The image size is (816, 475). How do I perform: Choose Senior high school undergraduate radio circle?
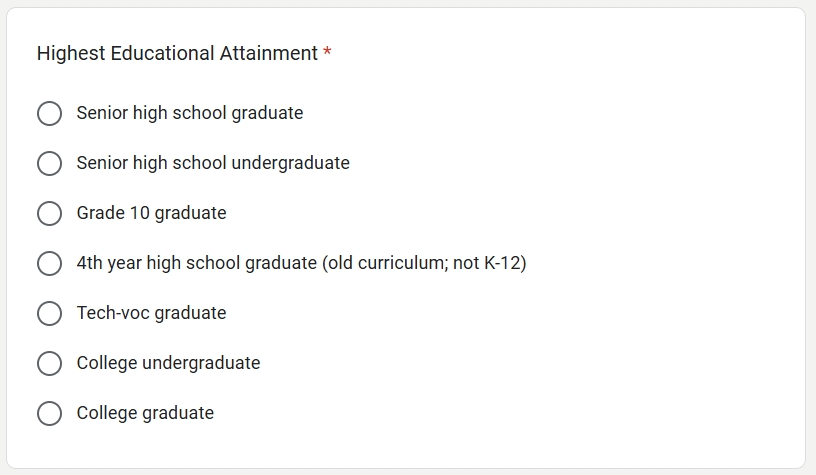[49, 163]
